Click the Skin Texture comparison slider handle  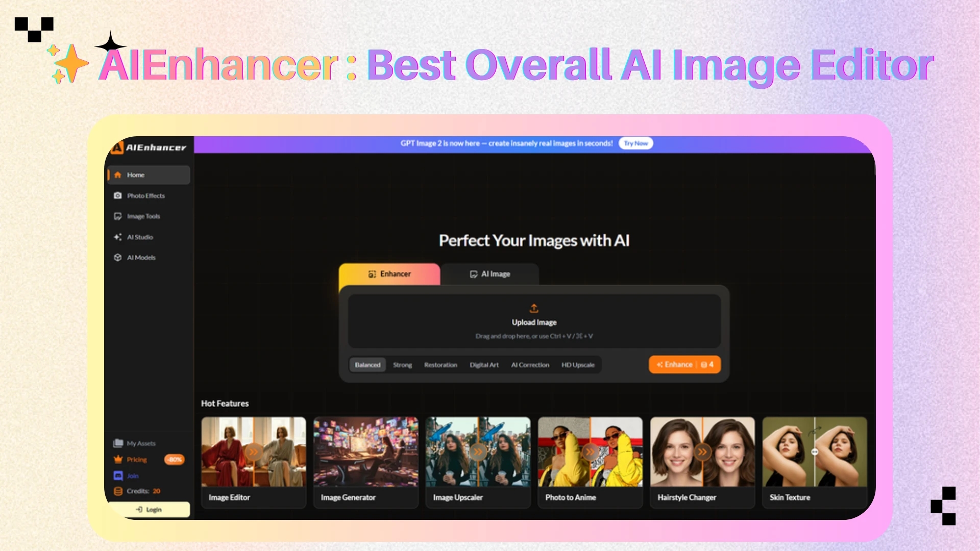click(x=815, y=452)
